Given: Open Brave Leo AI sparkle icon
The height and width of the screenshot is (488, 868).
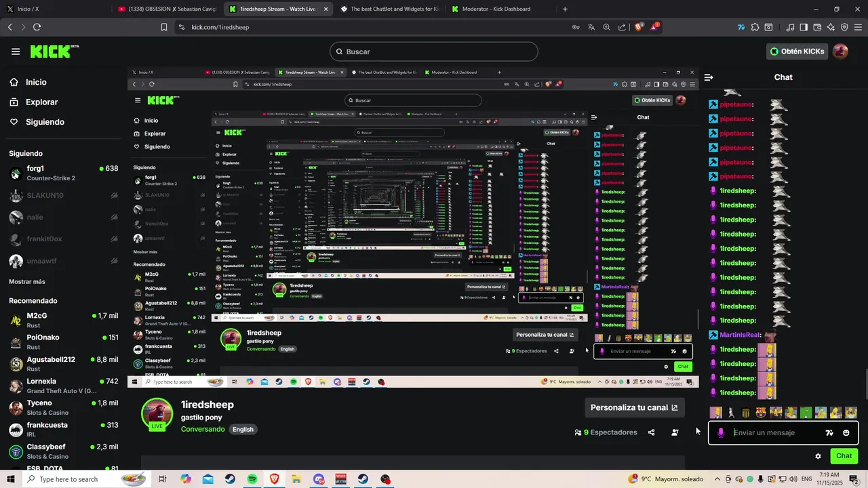Looking at the screenshot, I should [831, 27].
